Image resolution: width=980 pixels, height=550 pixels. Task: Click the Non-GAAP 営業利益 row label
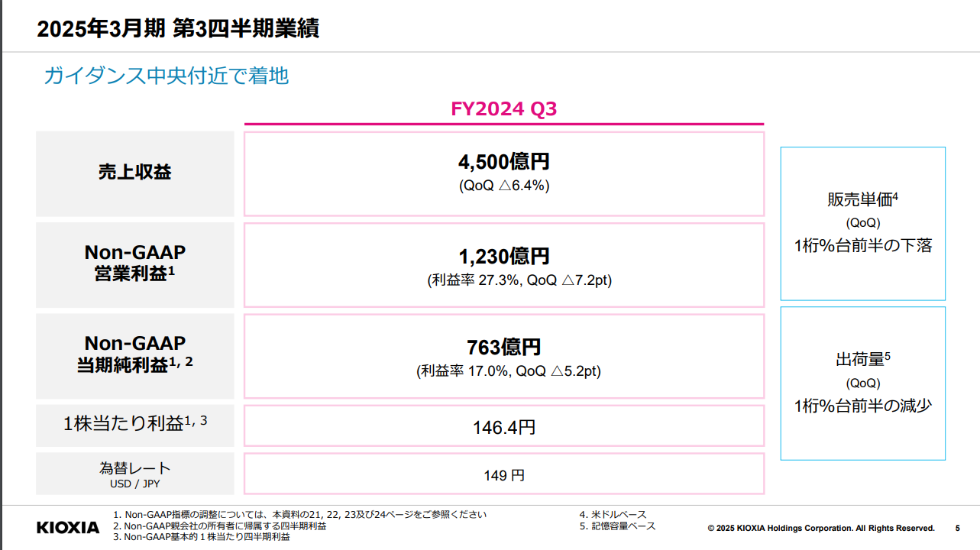click(134, 263)
